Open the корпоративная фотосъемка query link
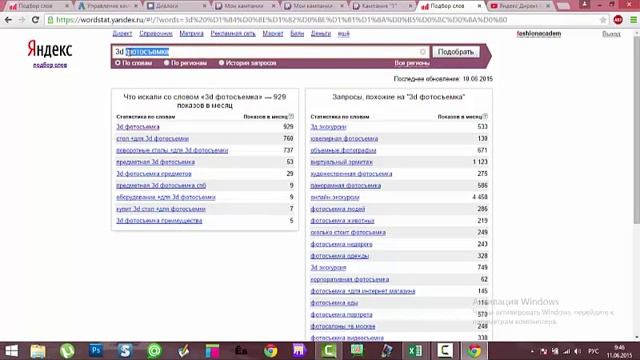Viewport: 640px width, 360px height. (349, 280)
